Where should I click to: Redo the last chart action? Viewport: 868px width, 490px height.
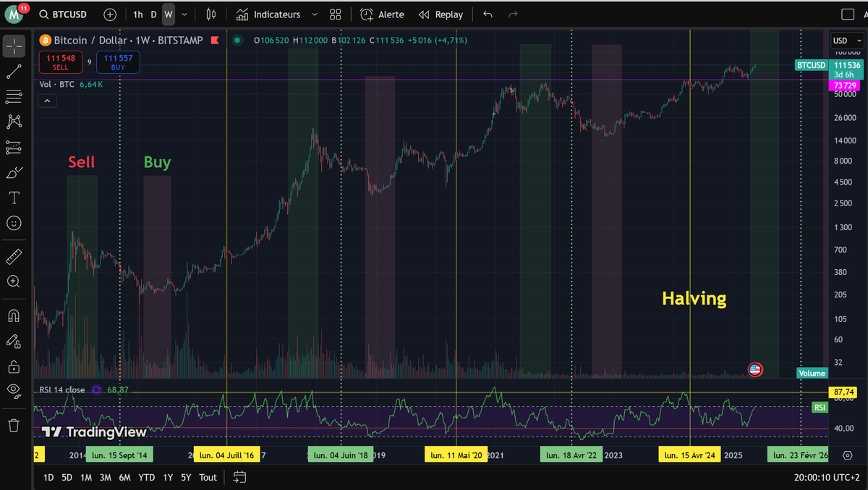coord(513,14)
